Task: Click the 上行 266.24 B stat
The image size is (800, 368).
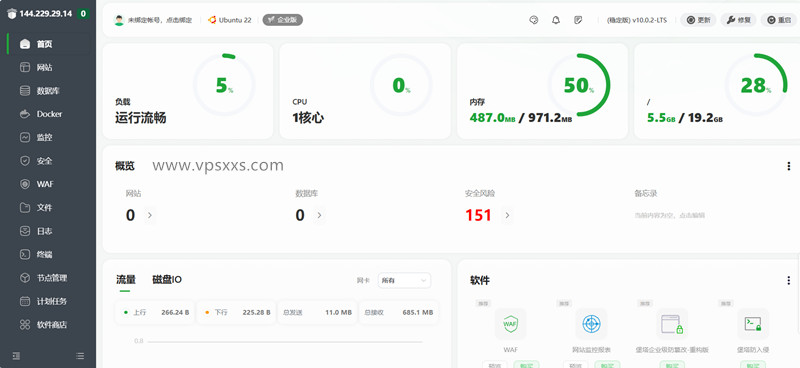Action: pyautogui.click(x=155, y=312)
